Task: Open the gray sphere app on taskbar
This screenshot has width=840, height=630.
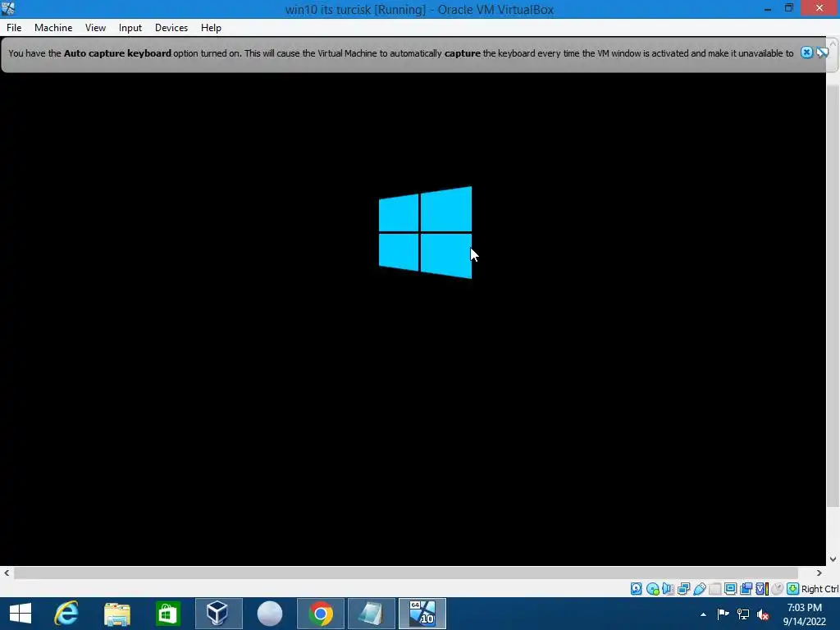Action: click(269, 614)
